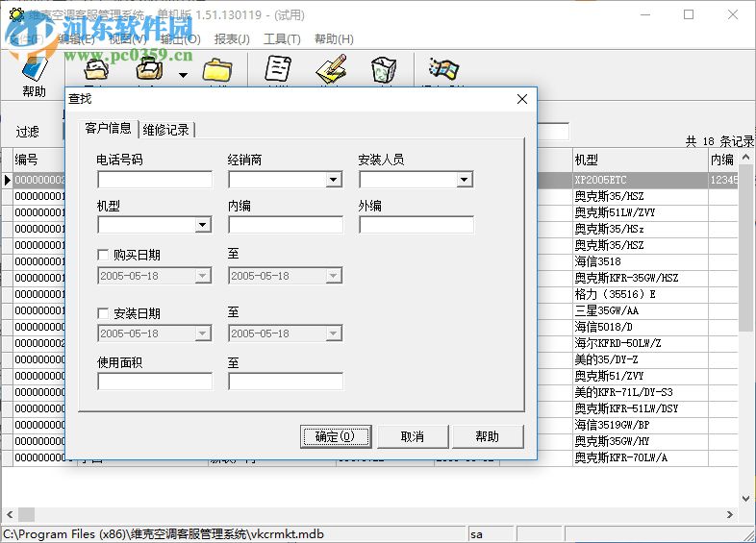
Task: Enable the 安装日期 checkbox
Action: point(103,313)
